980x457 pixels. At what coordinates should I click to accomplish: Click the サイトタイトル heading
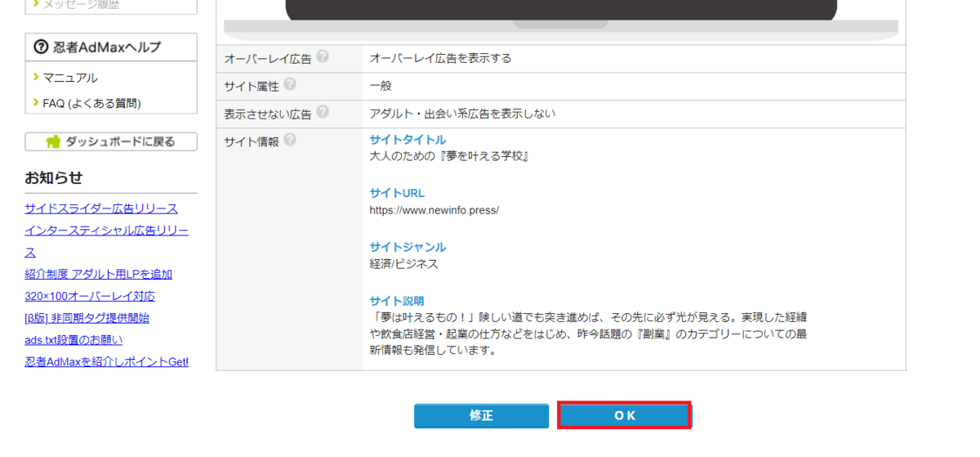tap(408, 140)
